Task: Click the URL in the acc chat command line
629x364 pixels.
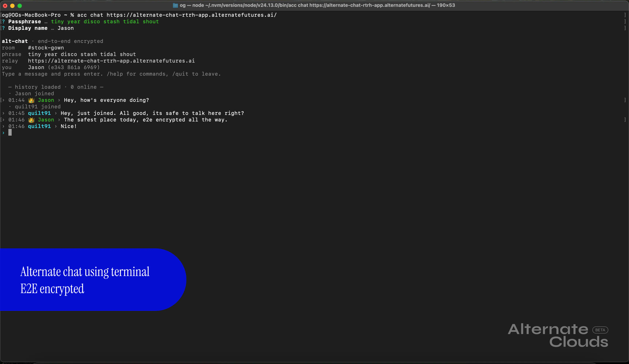Action: 192,15
